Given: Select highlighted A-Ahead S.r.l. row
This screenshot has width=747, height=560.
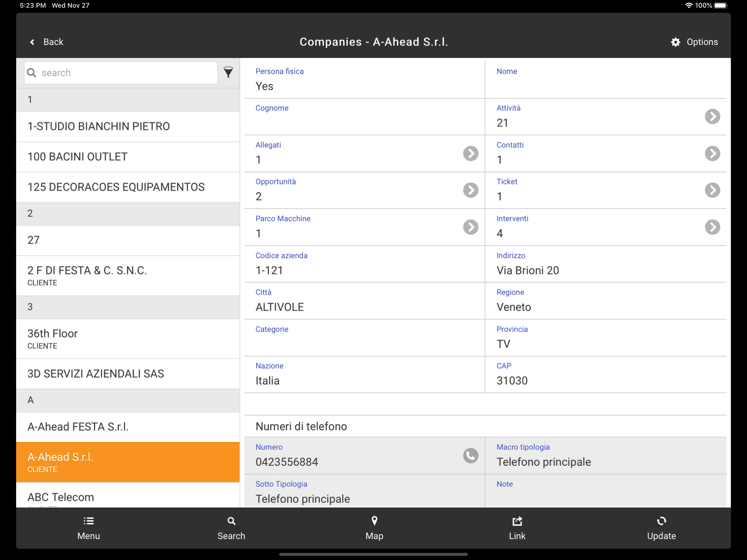Looking at the screenshot, I should pyautogui.click(x=128, y=462).
